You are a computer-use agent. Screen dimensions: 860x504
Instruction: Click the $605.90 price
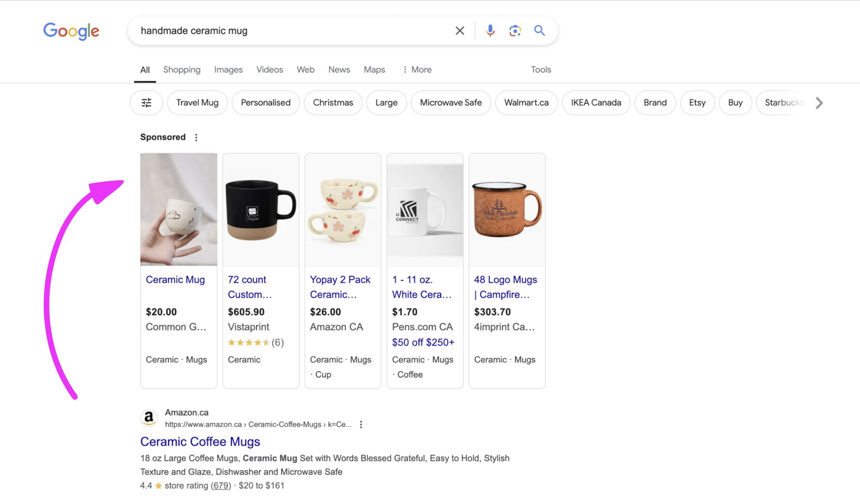click(x=246, y=312)
